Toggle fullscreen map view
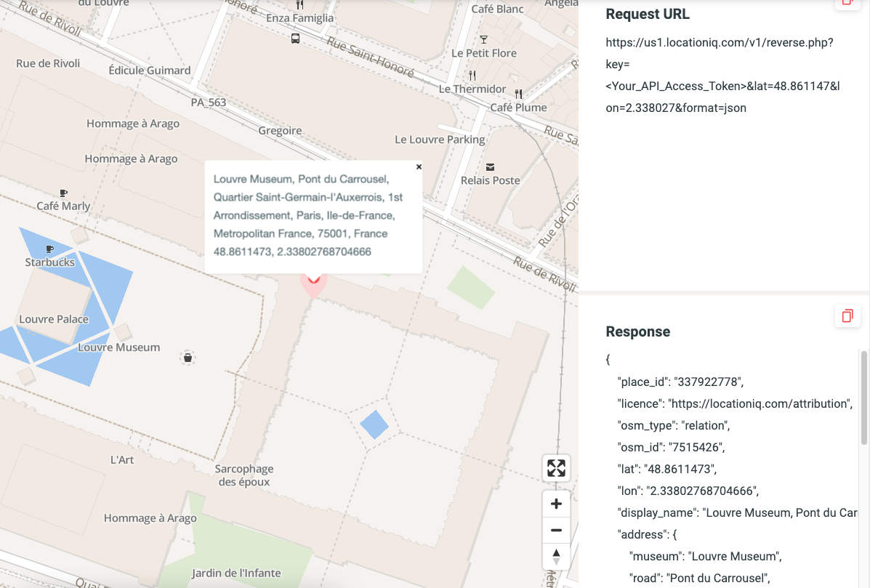The height and width of the screenshot is (588, 870). (556, 468)
